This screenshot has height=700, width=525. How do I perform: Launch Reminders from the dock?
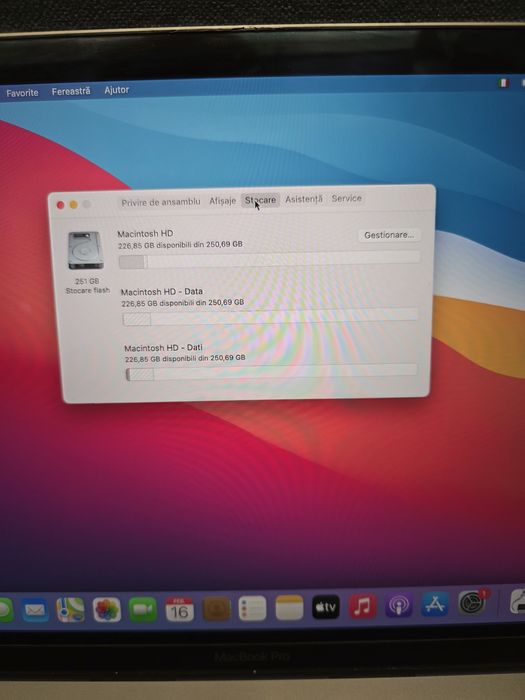pos(252,608)
